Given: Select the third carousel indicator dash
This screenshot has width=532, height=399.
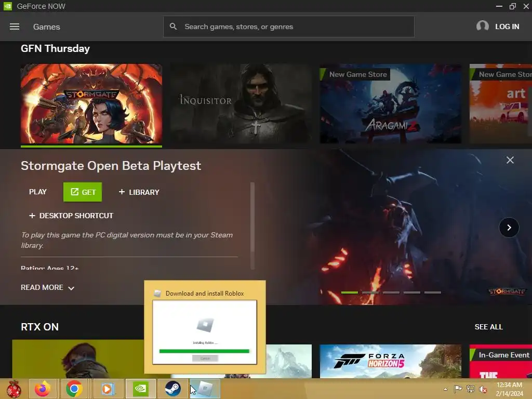Looking at the screenshot, I should click(x=391, y=292).
